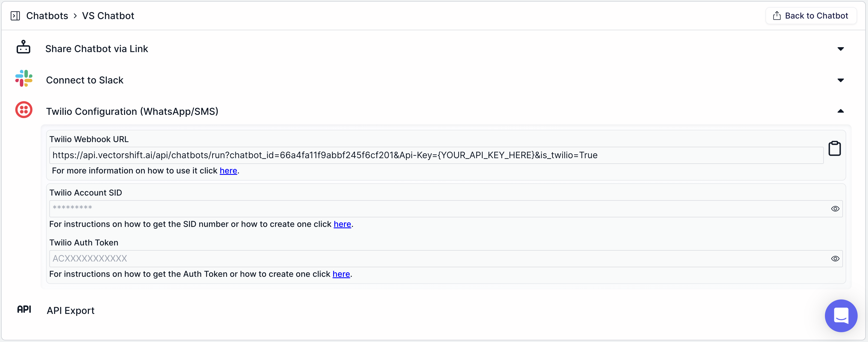This screenshot has width=868, height=342.
Task: Reveal the hidden Twilio Account SID value
Action: tap(835, 209)
